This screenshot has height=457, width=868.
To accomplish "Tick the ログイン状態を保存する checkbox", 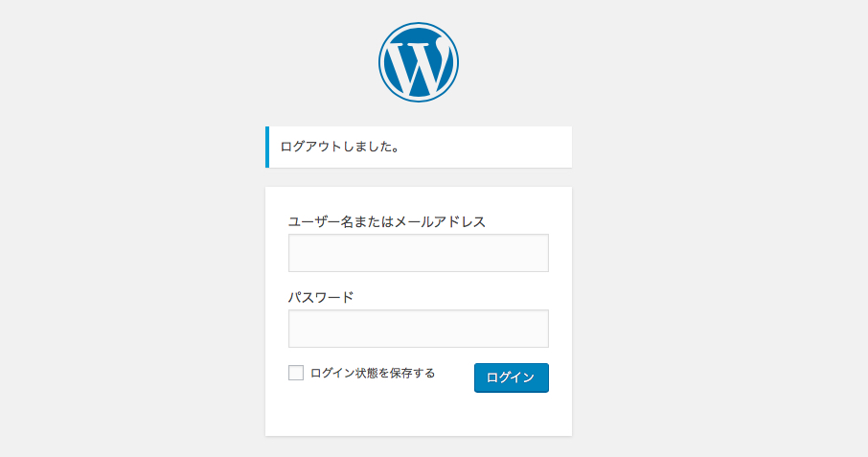I will point(296,373).
